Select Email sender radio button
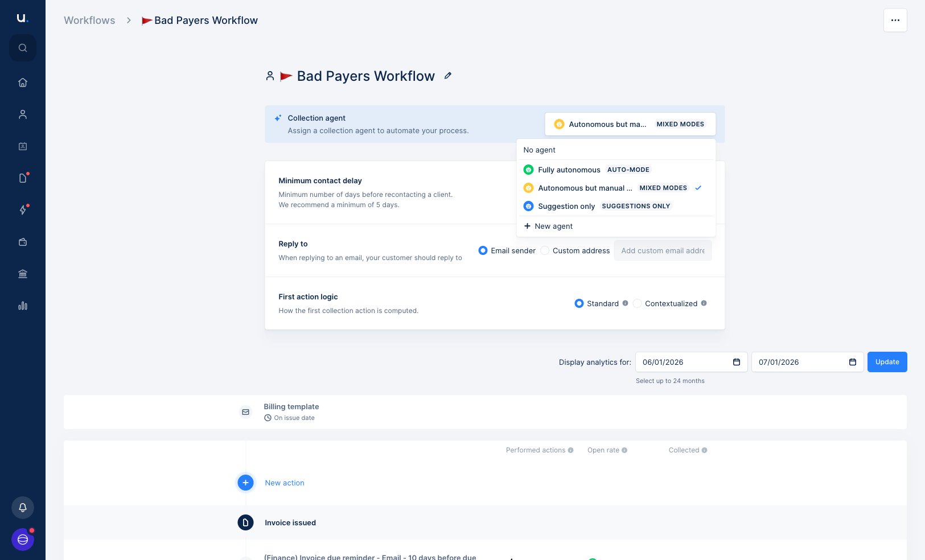This screenshot has height=560, width=925. 483,250
